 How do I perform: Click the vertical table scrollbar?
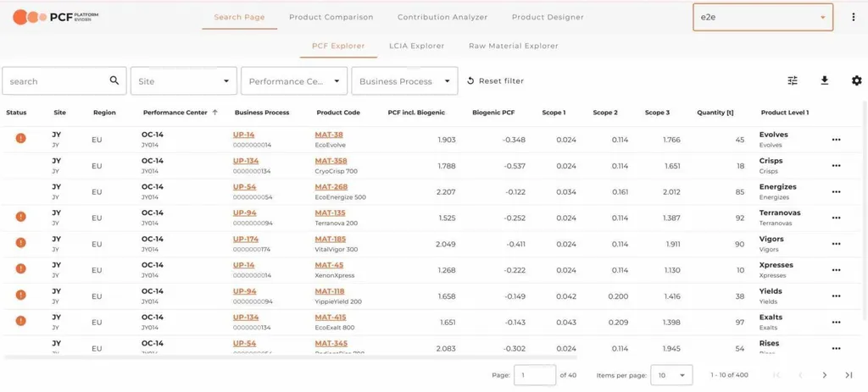(864, 210)
